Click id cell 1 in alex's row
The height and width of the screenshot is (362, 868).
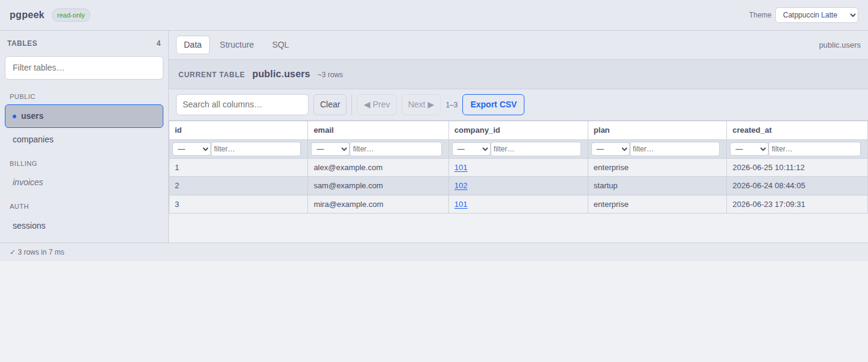tap(238, 167)
